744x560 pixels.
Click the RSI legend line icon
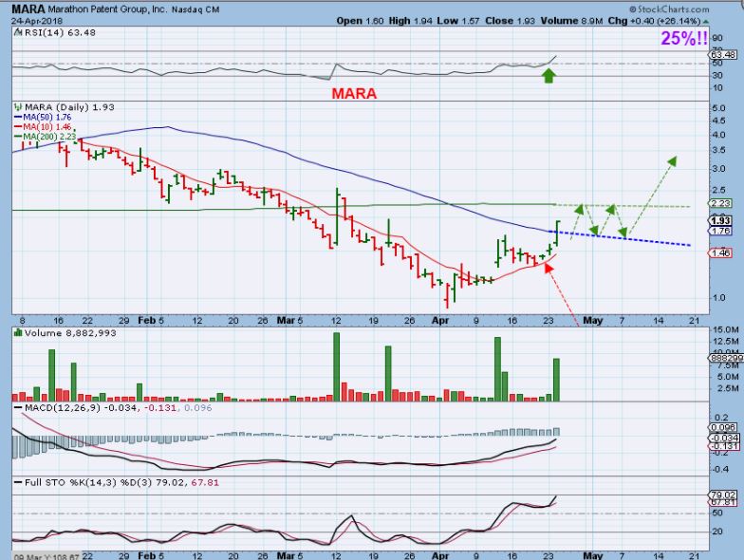(x=18, y=32)
